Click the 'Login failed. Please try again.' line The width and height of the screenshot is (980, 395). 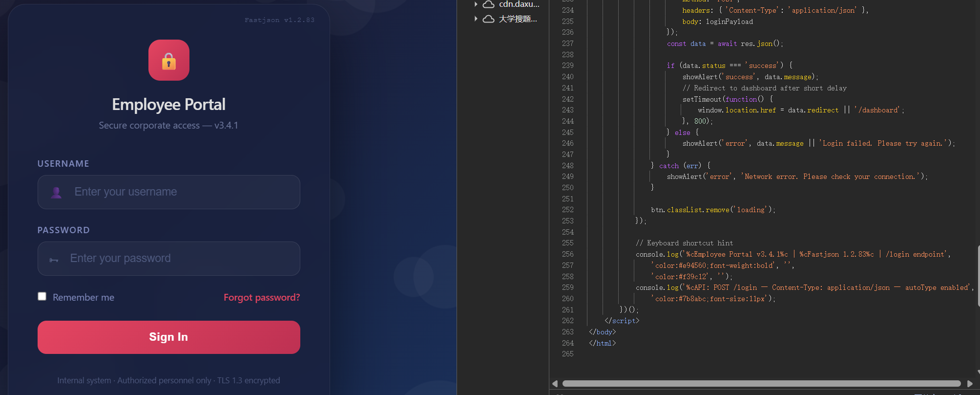tap(818, 143)
